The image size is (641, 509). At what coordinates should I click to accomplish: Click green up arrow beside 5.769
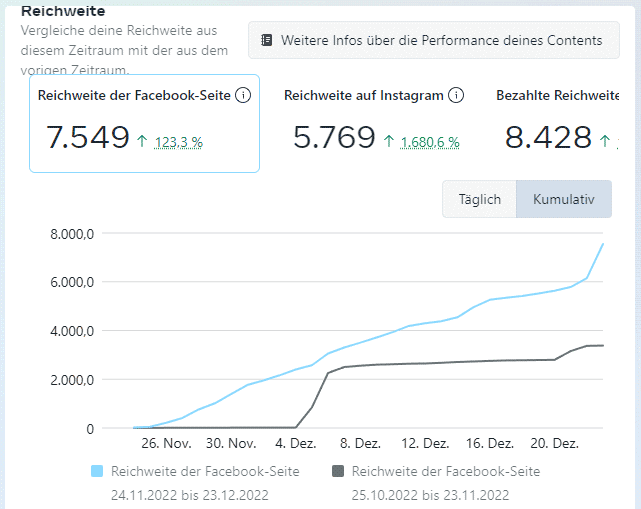(x=388, y=141)
